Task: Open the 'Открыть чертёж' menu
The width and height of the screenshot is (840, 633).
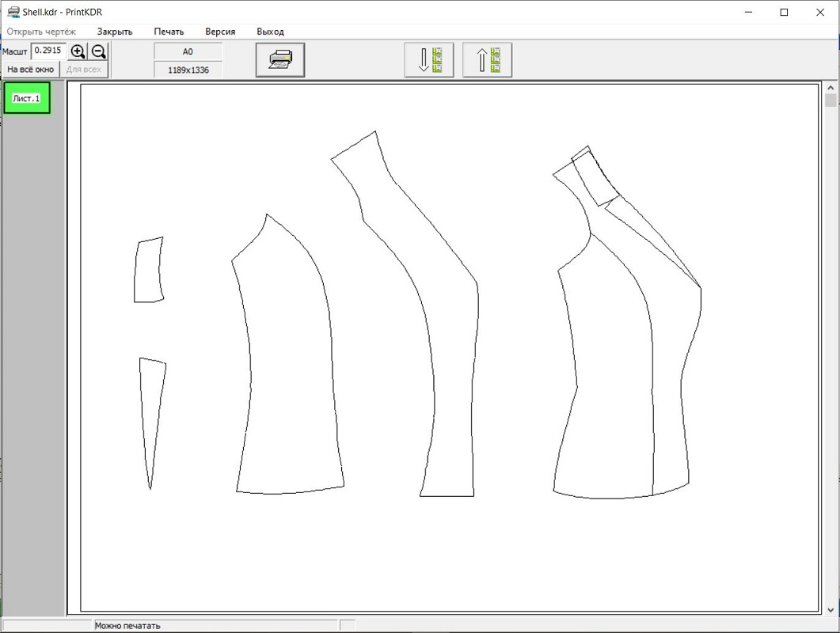Action: point(41,32)
